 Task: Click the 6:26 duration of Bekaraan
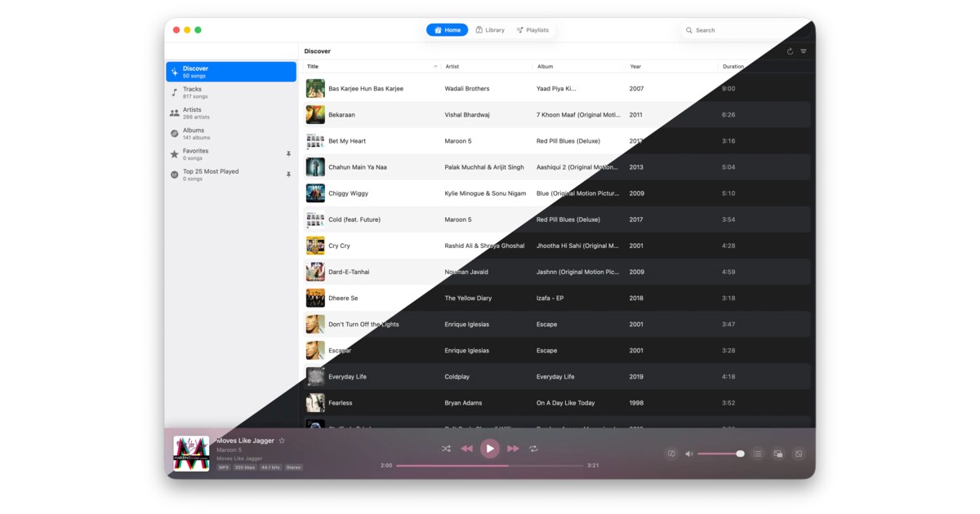[728, 114]
